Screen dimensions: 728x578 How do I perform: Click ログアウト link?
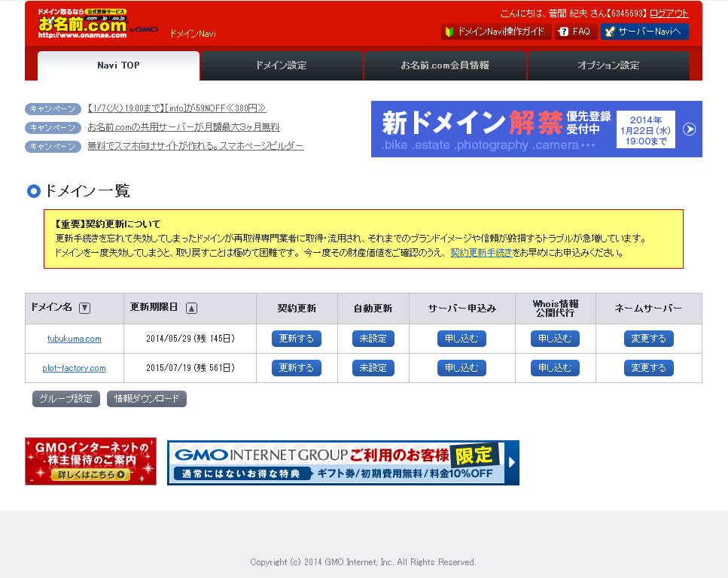669,14
